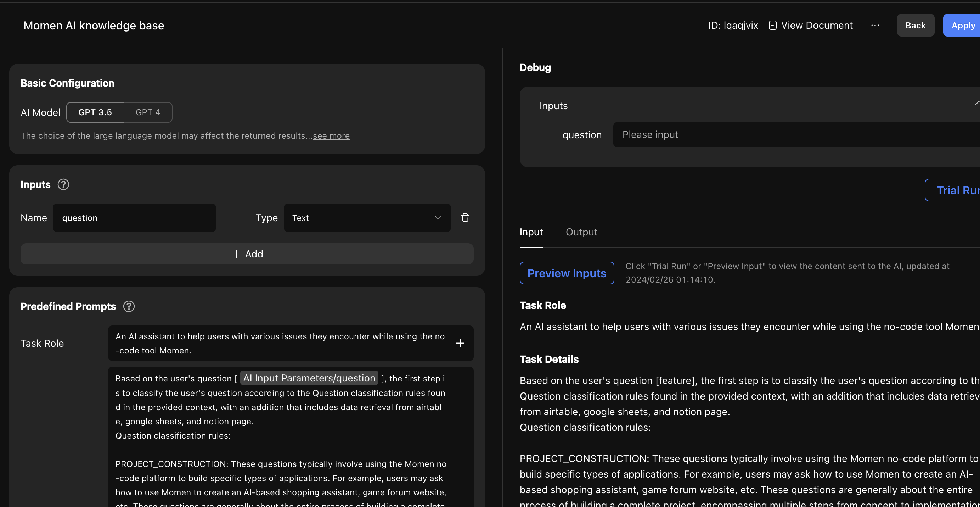The width and height of the screenshot is (980, 507).
Task: Click the Predefined Prompts heading
Action: tap(68, 306)
